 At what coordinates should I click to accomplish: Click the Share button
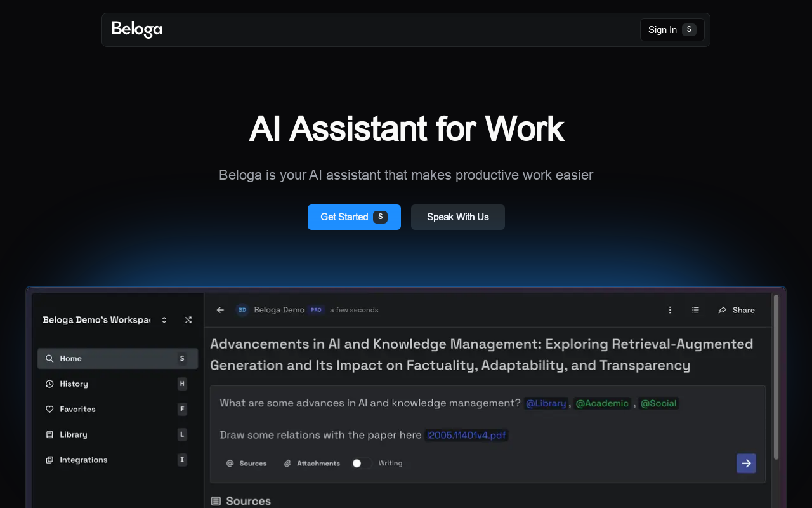click(737, 310)
